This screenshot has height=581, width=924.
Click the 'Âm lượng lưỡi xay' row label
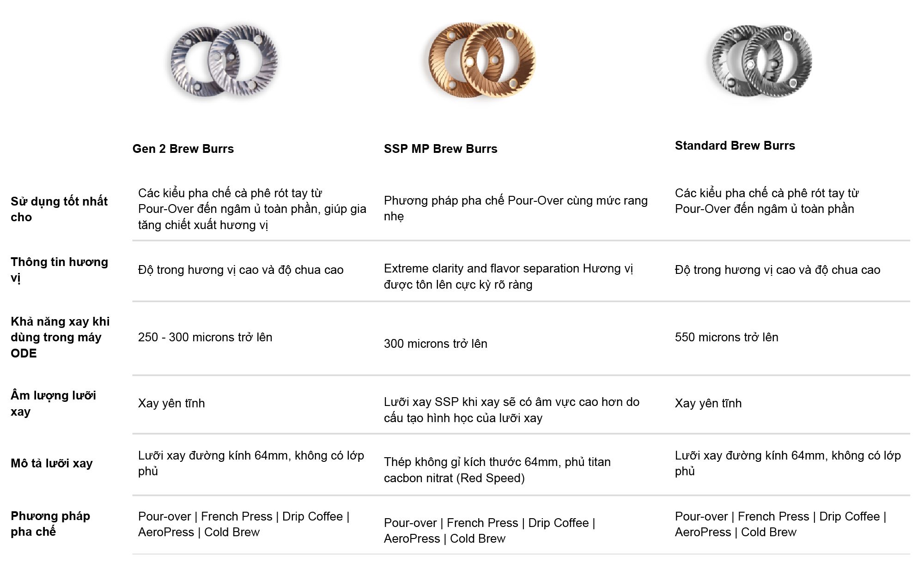(53, 403)
